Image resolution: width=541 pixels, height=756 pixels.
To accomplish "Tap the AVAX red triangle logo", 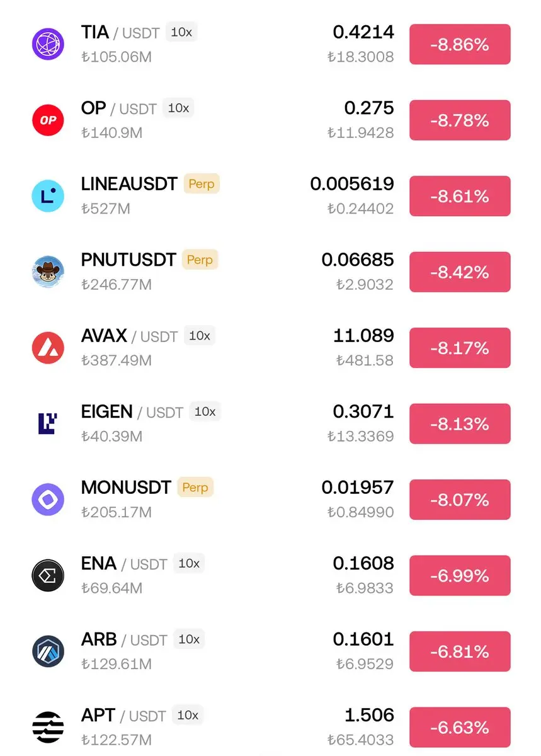I will point(48,348).
